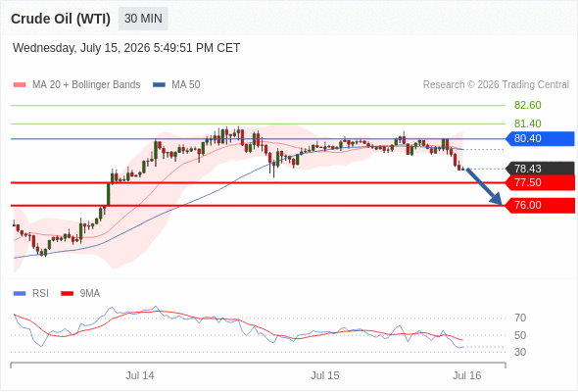Click the date and time stamp text
The width and height of the screenshot is (578, 392).
[126, 48]
